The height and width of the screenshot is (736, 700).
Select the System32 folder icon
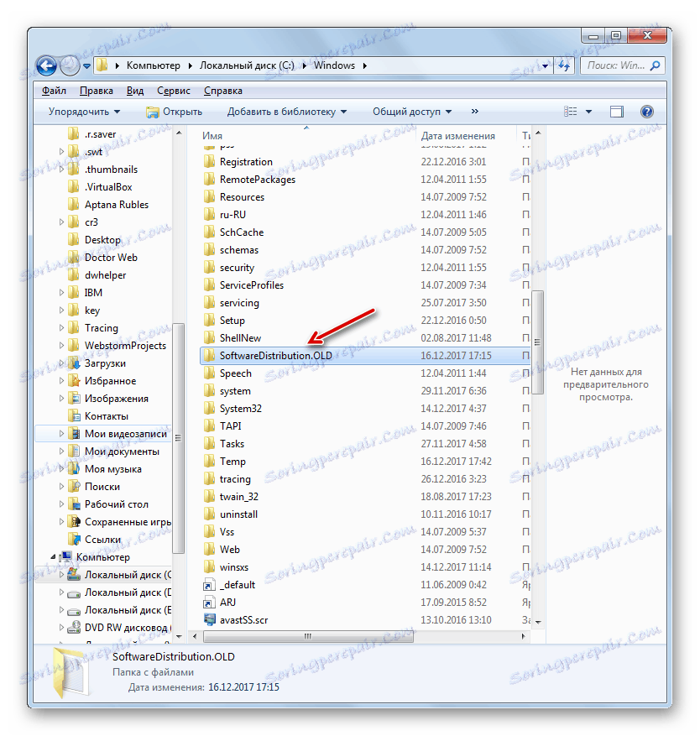click(209, 409)
